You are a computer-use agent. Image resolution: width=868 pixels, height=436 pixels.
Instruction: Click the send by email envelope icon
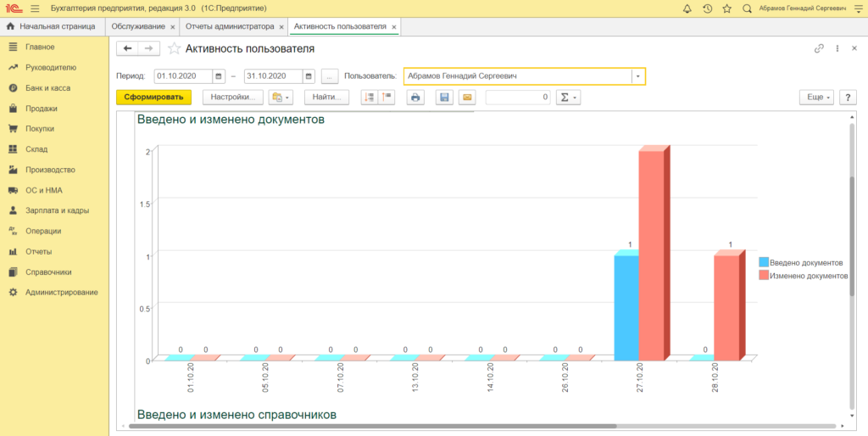point(466,98)
